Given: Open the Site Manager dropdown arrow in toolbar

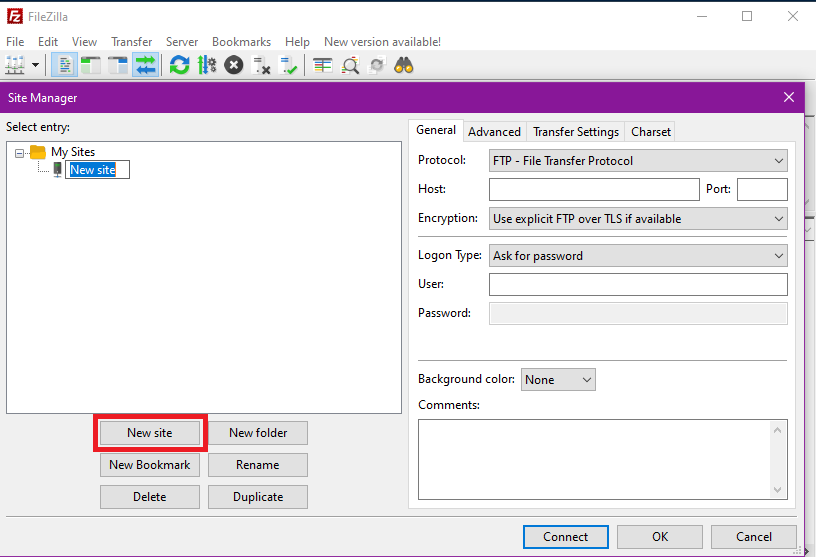Looking at the screenshot, I should tap(35, 66).
